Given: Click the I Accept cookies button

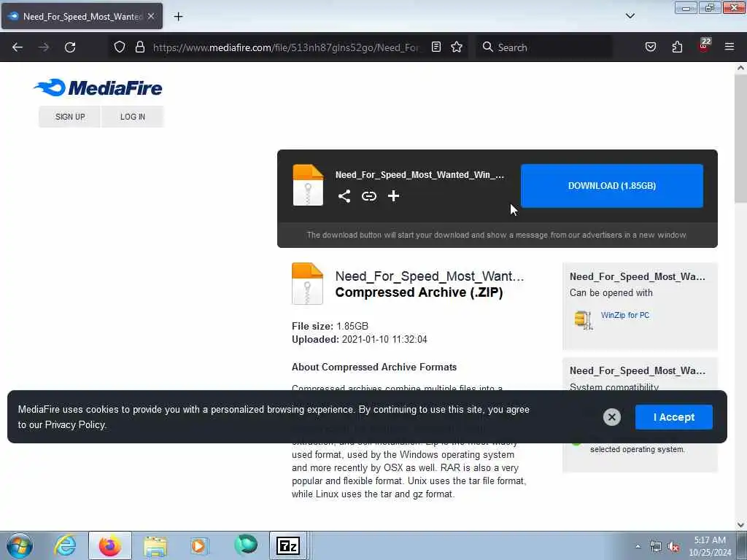Looking at the screenshot, I should point(673,417).
